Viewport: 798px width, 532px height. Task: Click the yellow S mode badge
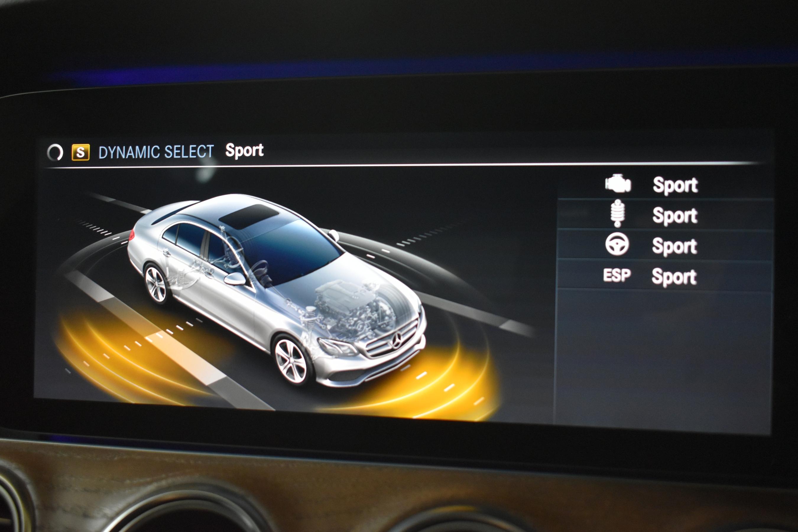80,152
